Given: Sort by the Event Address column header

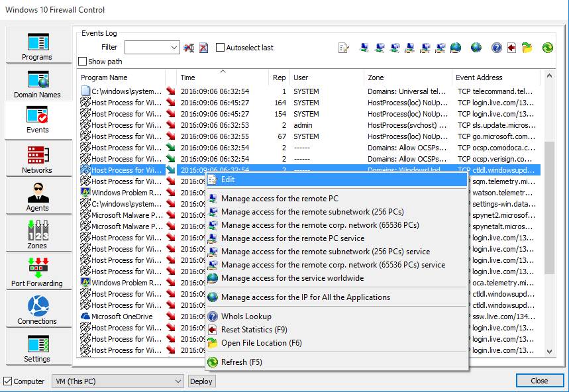Looking at the screenshot, I should pos(496,77).
